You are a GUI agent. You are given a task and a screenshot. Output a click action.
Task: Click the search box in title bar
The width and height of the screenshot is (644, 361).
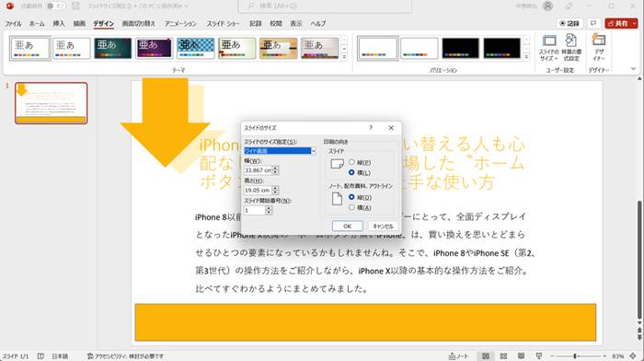[325, 6]
